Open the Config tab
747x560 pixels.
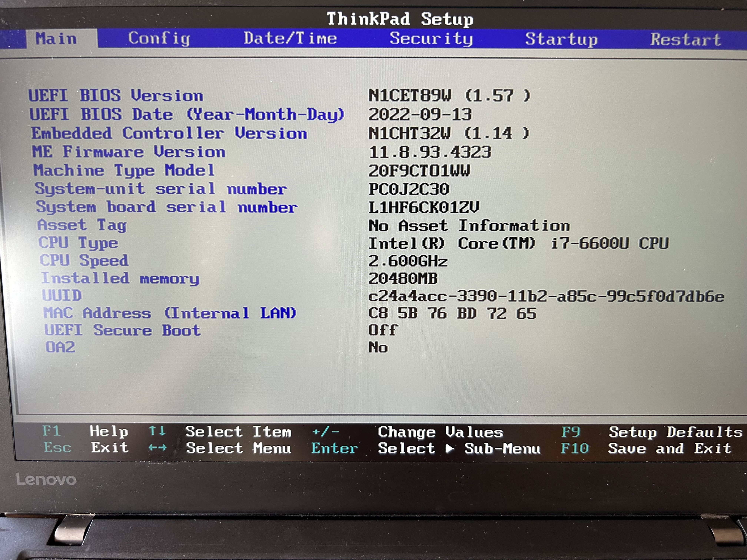coord(159,39)
